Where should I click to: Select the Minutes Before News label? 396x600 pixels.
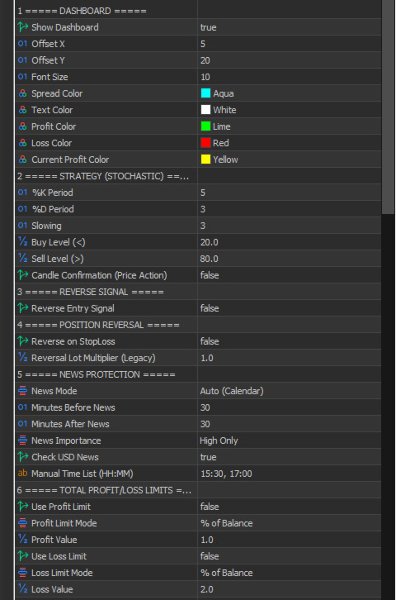(x=73, y=407)
